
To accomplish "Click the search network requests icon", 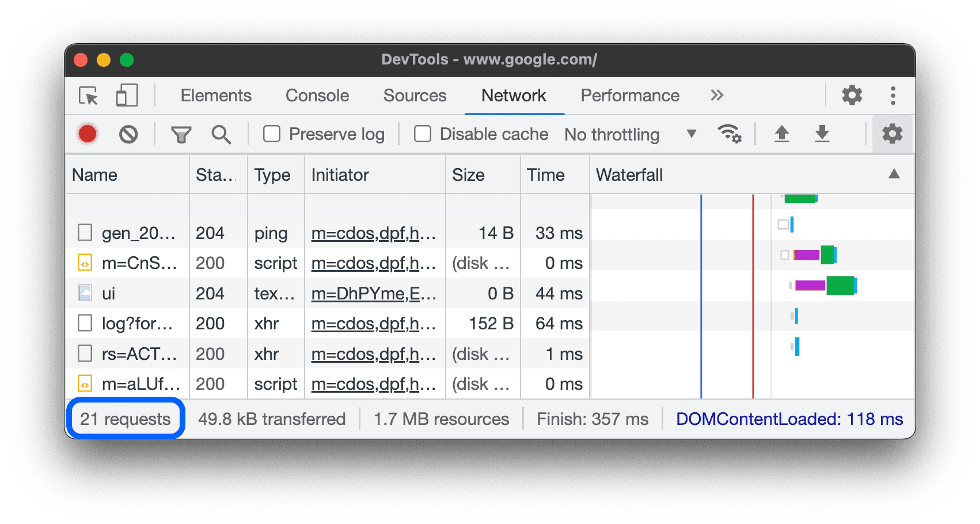I will tap(221, 134).
